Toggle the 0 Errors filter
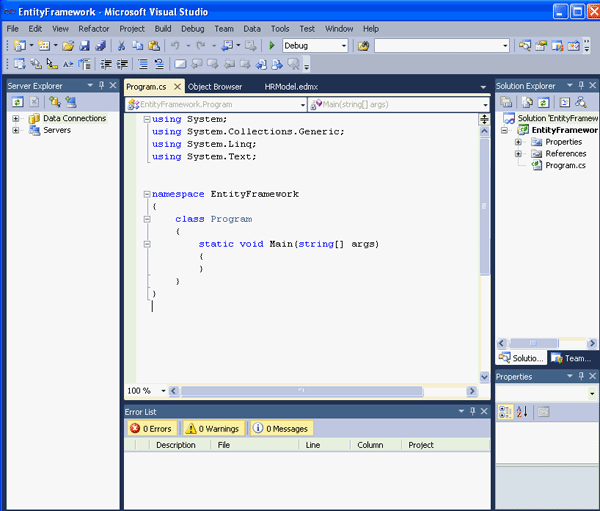600x511 pixels. tap(152, 428)
